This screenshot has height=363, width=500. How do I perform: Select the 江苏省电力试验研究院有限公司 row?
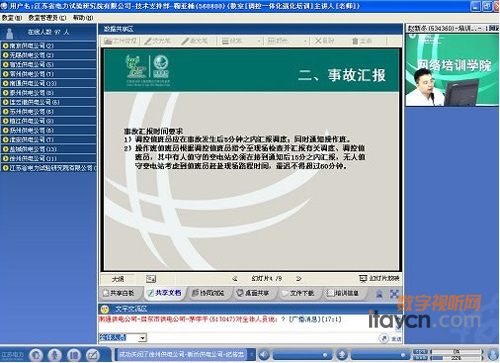pyautogui.click(x=48, y=168)
